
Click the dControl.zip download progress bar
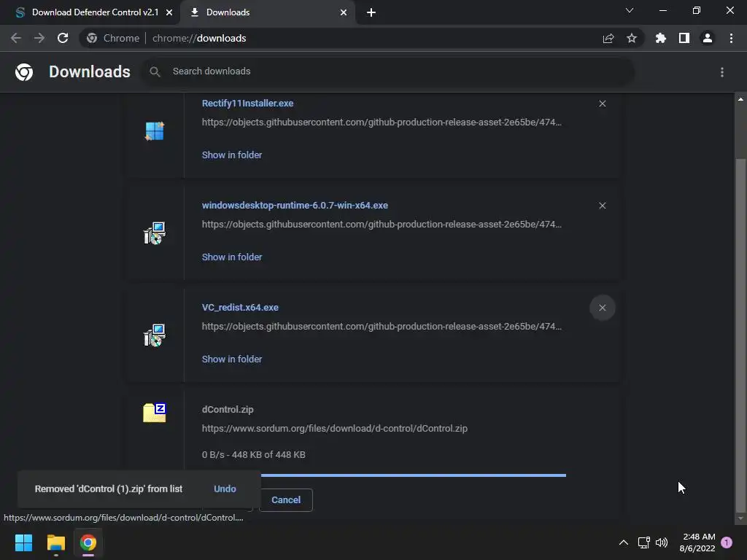coord(414,475)
